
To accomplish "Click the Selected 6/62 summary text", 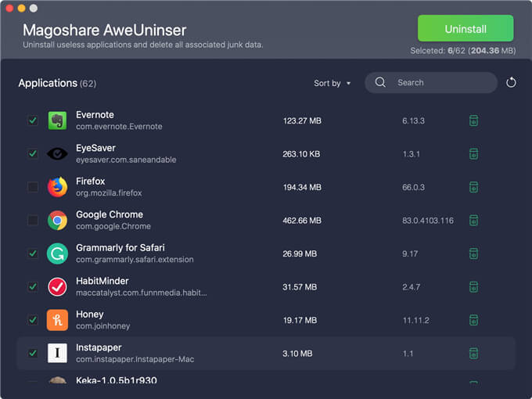I will (463, 51).
